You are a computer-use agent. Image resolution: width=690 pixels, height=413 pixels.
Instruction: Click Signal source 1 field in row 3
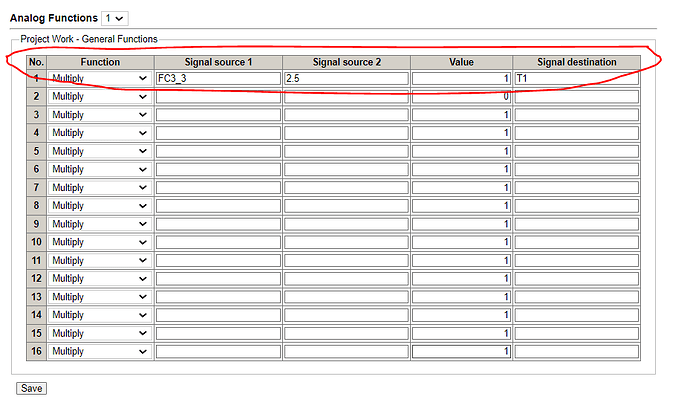[218, 115]
